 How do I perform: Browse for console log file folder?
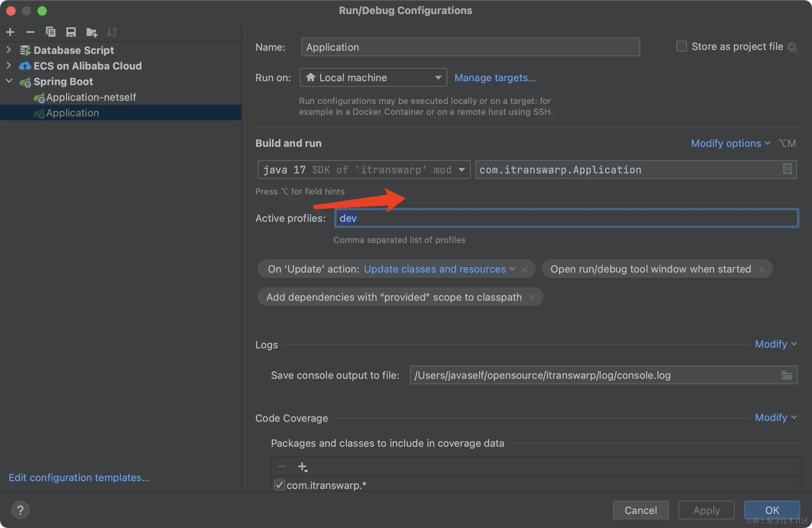point(787,375)
